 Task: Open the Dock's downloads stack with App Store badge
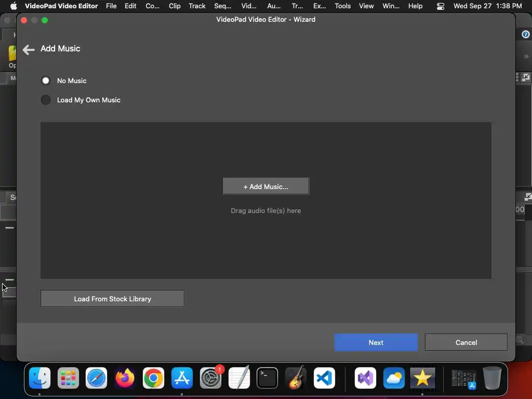pyautogui.click(x=464, y=379)
